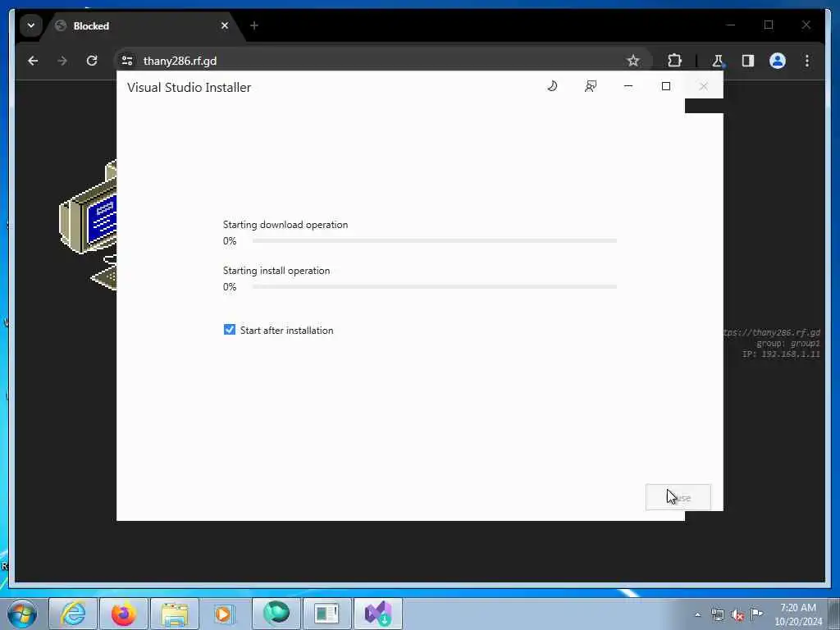Viewport: 840px width, 630px height.
Task: Minimize the Visual Studio Installer window
Action: click(628, 86)
